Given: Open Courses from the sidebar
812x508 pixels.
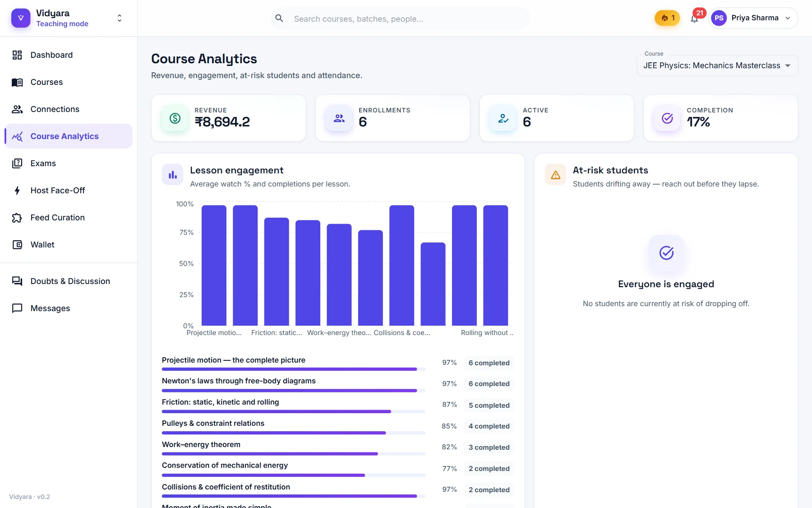Looking at the screenshot, I should [x=69, y=82].
